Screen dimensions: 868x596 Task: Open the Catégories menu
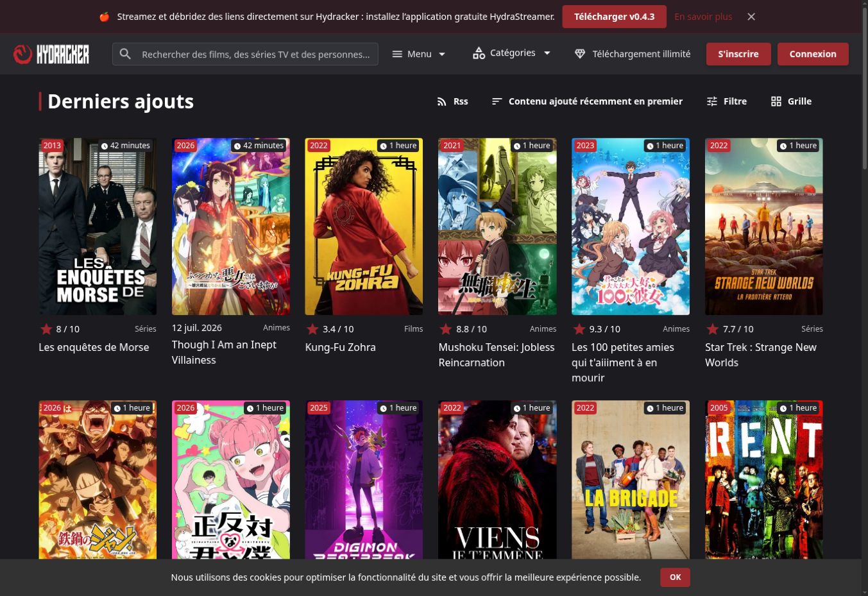coord(512,53)
